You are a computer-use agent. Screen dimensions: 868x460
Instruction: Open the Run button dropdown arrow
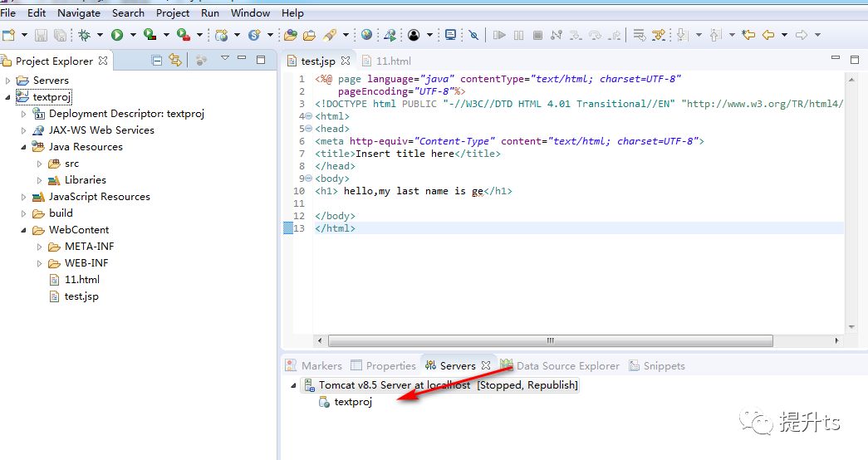click(x=133, y=36)
